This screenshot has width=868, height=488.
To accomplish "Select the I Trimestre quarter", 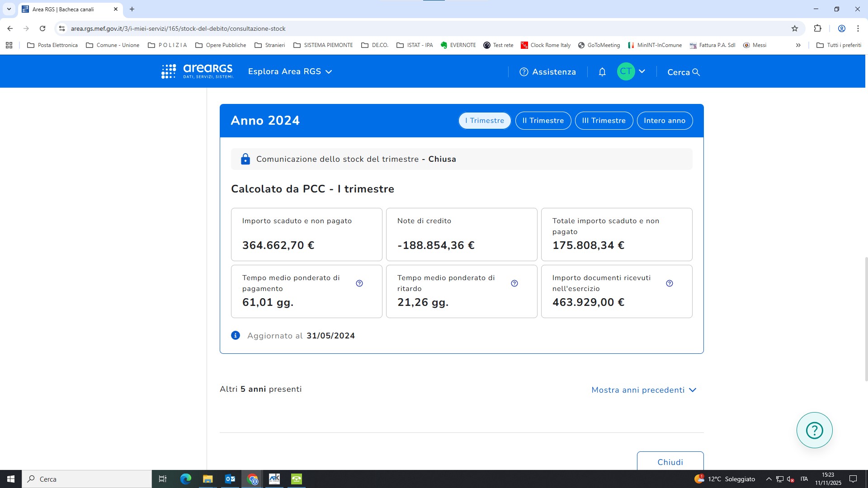I will (485, 121).
